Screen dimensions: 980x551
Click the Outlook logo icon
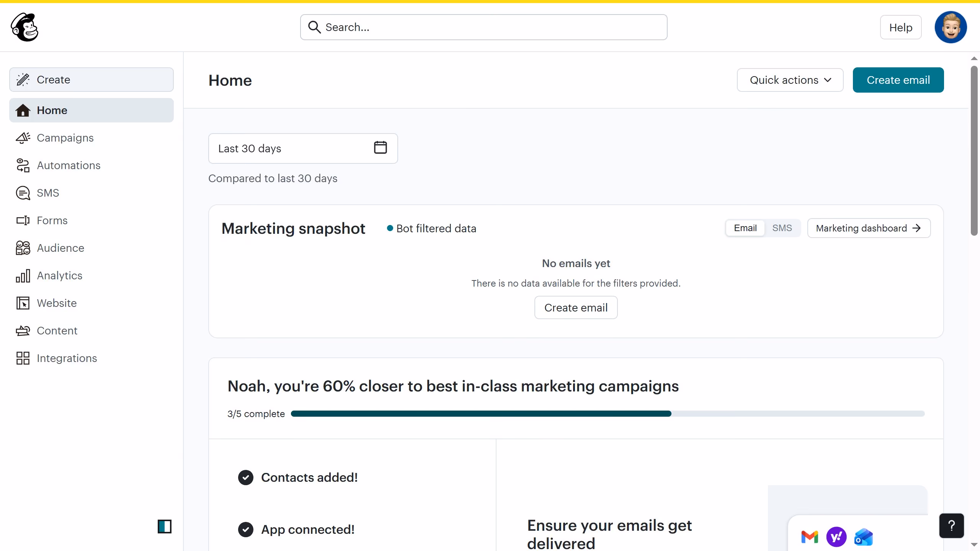(864, 537)
